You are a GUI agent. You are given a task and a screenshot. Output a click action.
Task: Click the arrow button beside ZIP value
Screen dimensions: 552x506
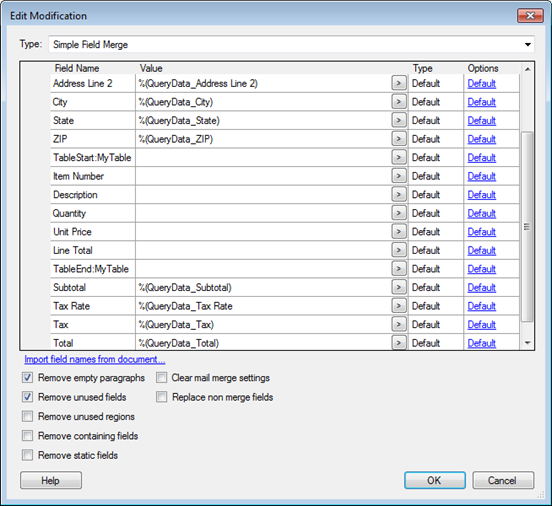click(399, 139)
